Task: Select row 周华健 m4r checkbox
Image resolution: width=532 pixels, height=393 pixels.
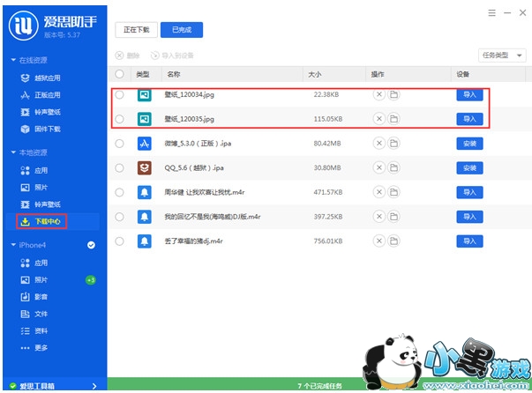Action: pyautogui.click(x=119, y=192)
